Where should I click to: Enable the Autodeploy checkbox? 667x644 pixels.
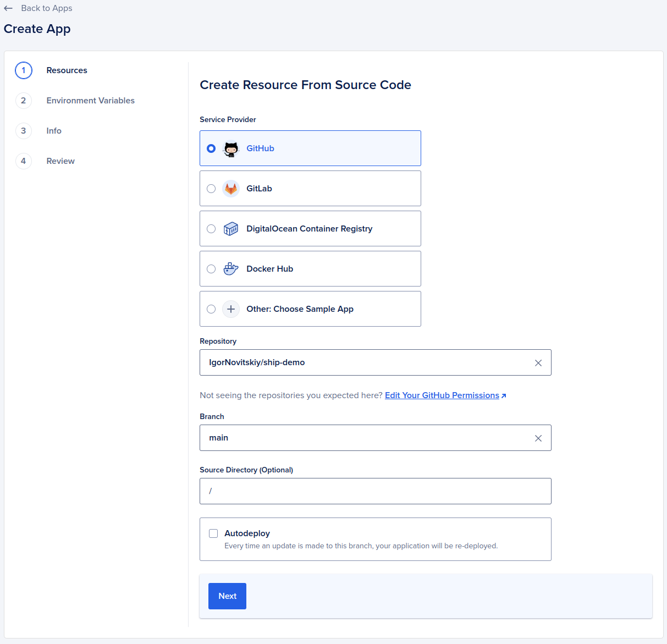213,533
